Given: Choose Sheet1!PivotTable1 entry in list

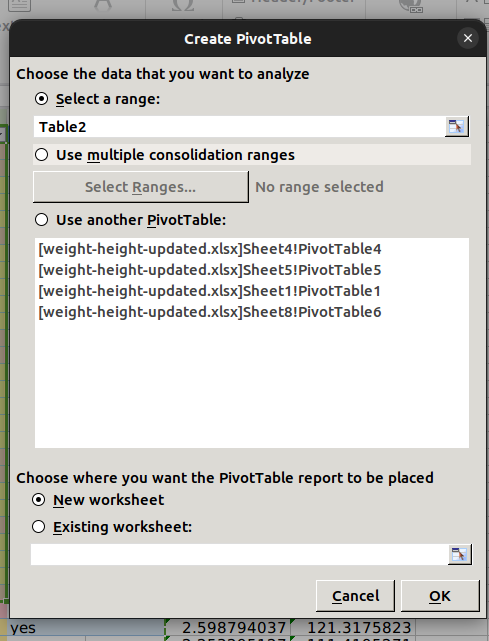Looking at the screenshot, I should pos(210,291).
